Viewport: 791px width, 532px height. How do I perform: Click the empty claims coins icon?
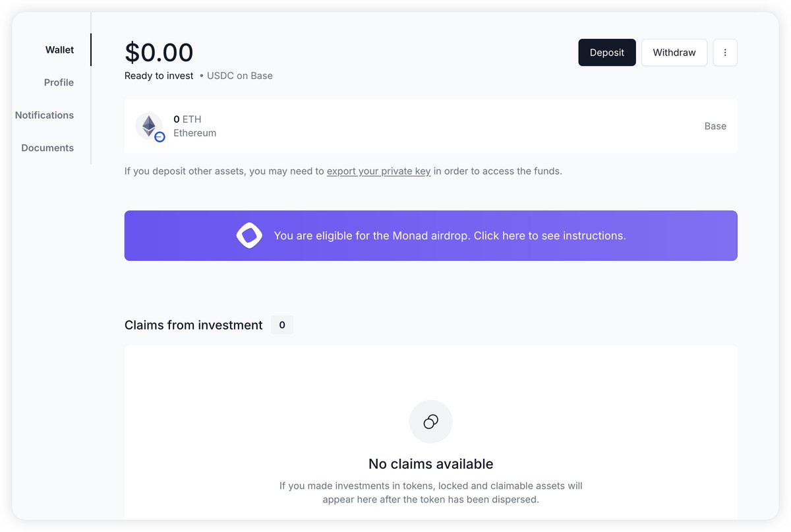pyautogui.click(x=430, y=422)
